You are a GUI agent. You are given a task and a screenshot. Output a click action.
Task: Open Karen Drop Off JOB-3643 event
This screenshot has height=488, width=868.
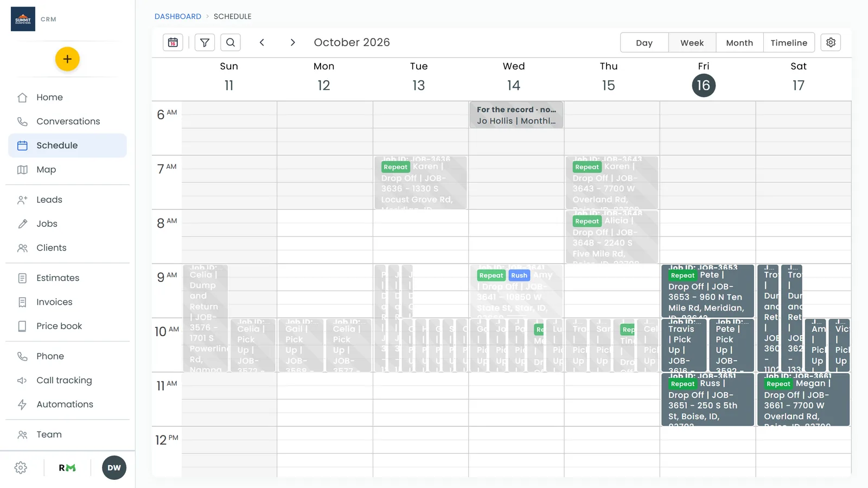click(612, 183)
